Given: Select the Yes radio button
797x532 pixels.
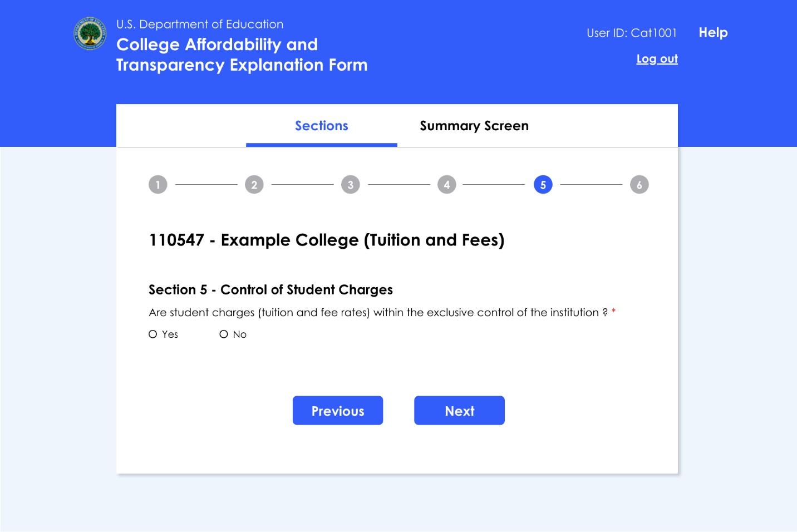Looking at the screenshot, I should click(x=153, y=334).
